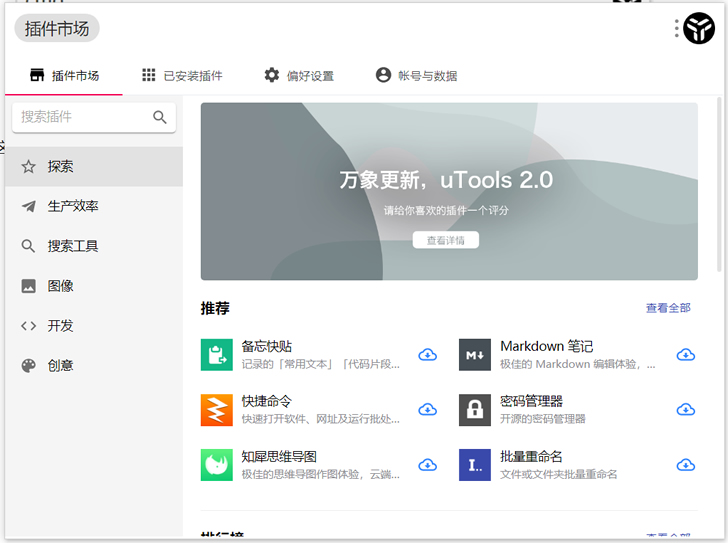Screen dimensions: 728x543
Task: Select the 探索 category label
Action: coord(60,167)
